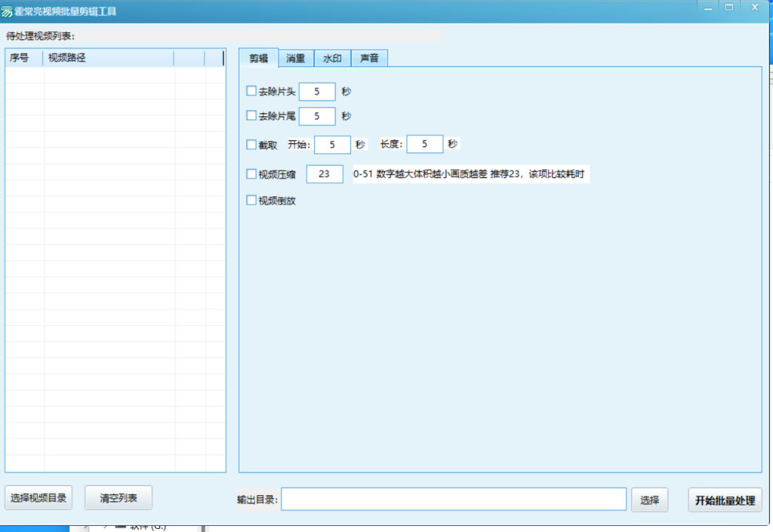Click 选择 button beside output directory

tap(649, 500)
